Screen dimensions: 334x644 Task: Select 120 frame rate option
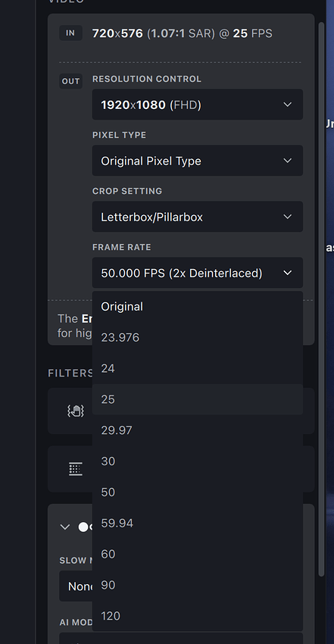198,616
